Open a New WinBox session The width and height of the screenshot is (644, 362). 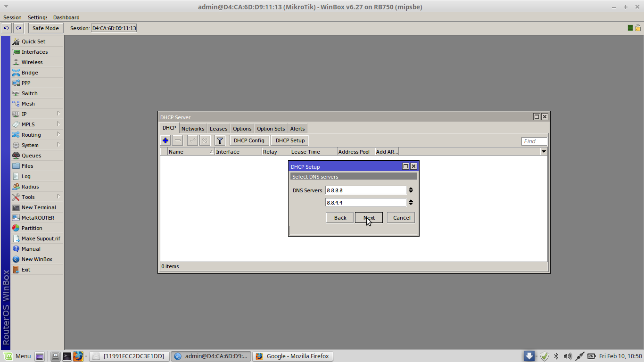pos(37,259)
